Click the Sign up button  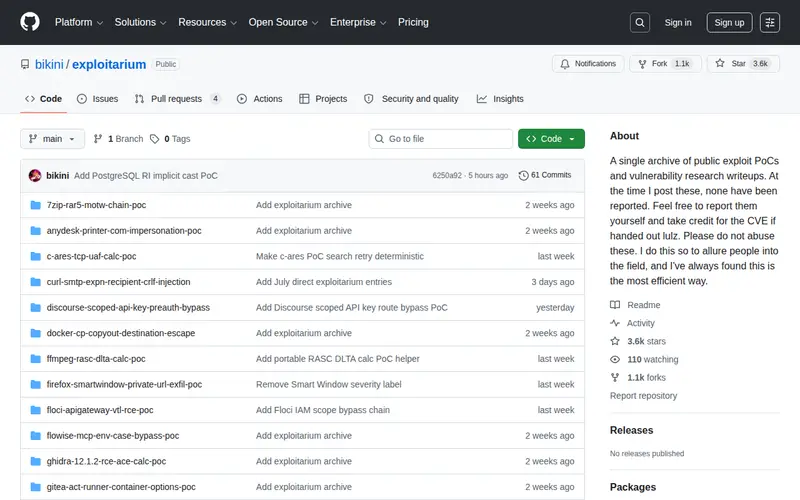click(x=729, y=22)
